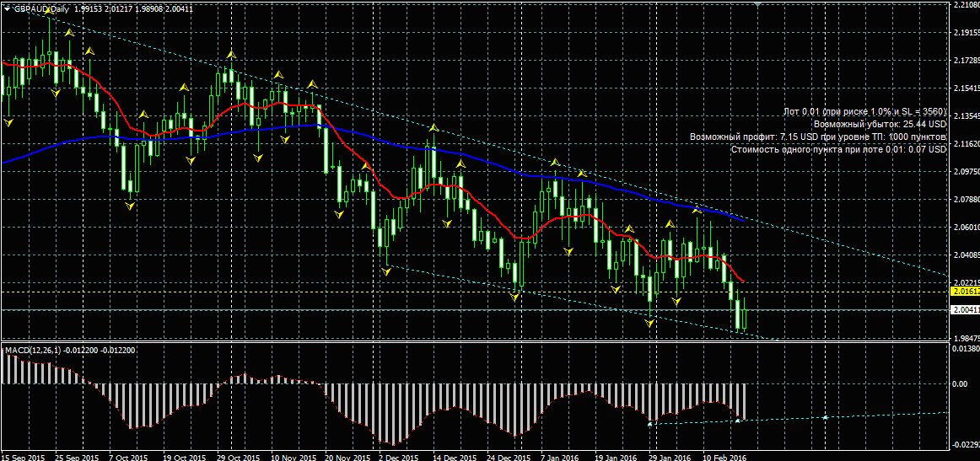
Task: Select the 'Возможный профит: 7.15 USD' line
Action: click(x=819, y=137)
